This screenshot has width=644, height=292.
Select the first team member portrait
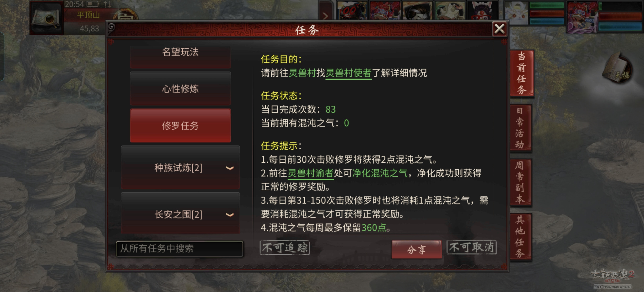[352, 10]
